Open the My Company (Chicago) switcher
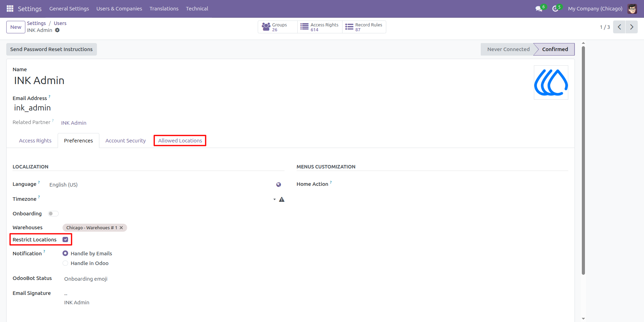This screenshot has width=644, height=322. coord(595,9)
